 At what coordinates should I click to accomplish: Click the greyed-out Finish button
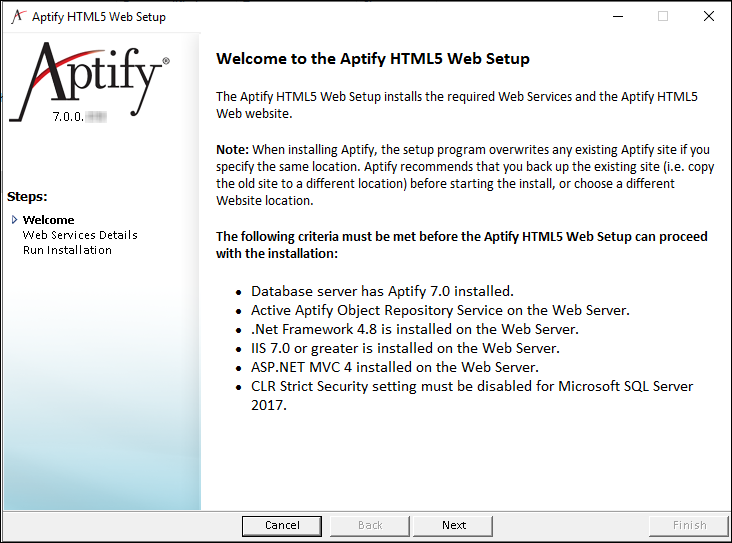[x=689, y=526]
